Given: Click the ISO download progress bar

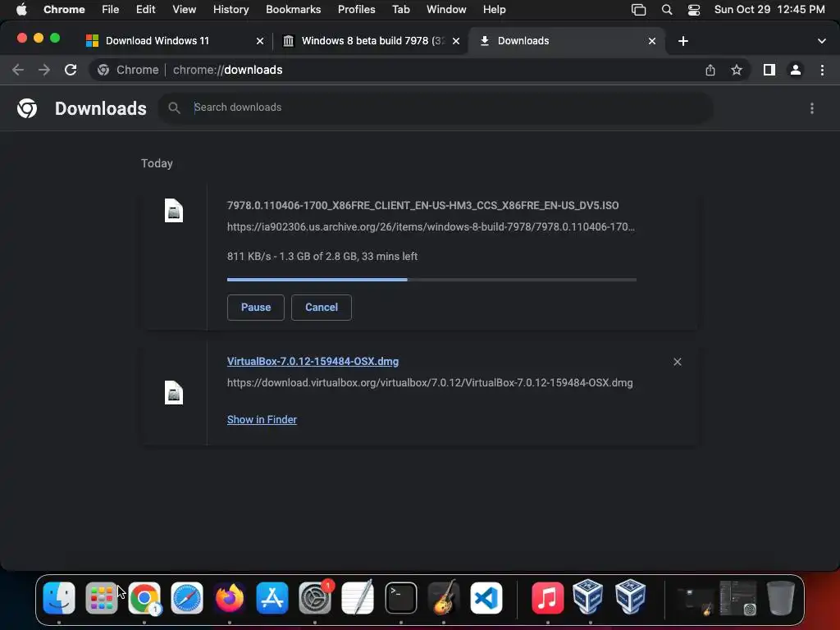Looking at the screenshot, I should click(x=431, y=280).
